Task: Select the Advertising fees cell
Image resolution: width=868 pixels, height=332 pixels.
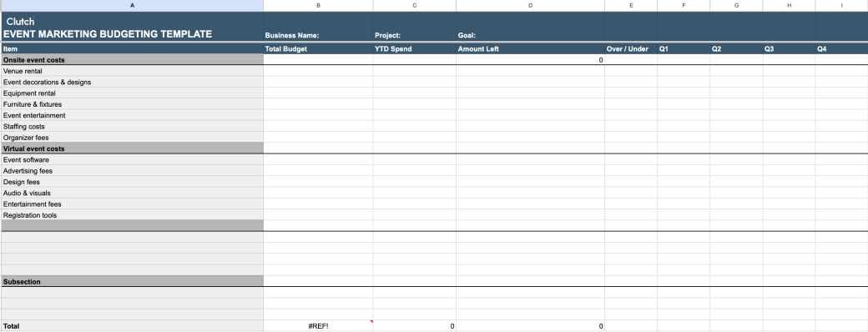Action: [x=132, y=170]
